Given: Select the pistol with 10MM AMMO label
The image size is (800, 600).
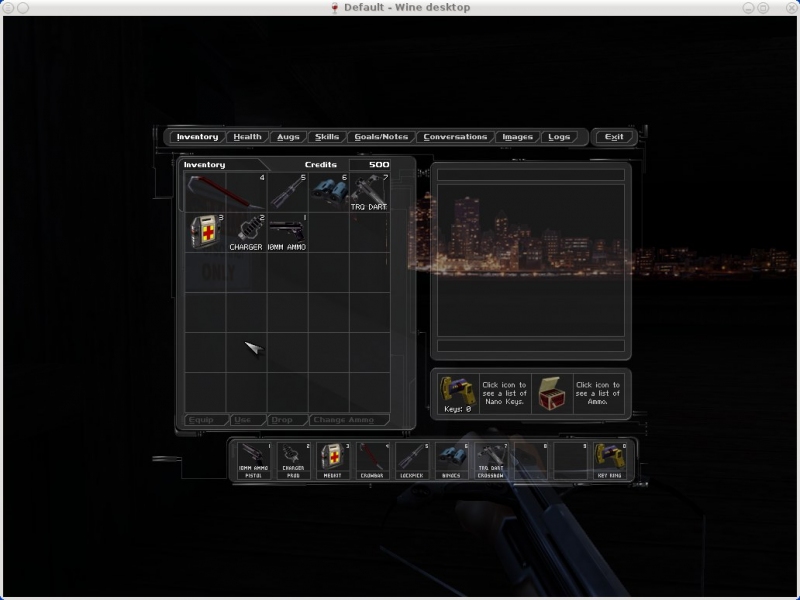Looking at the screenshot, I should coord(287,231).
